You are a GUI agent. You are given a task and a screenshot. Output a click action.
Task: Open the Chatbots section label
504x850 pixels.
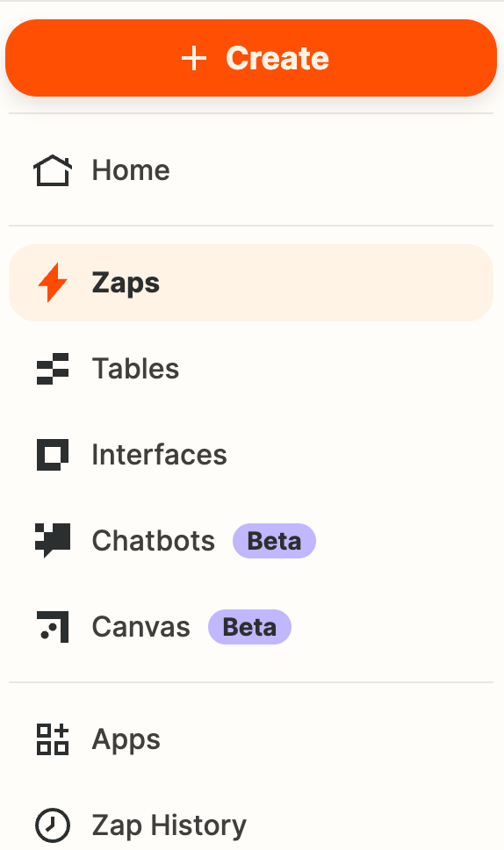click(154, 540)
